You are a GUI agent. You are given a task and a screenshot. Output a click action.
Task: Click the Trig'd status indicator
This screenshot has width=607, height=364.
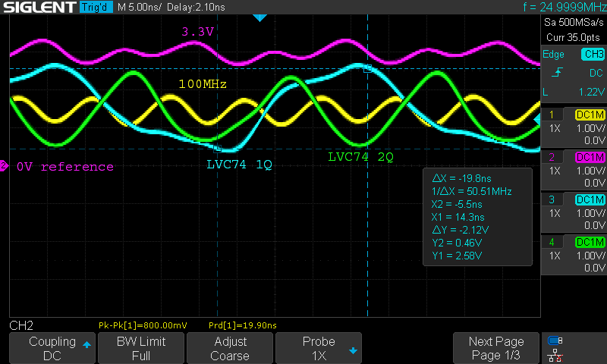(x=95, y=8)
